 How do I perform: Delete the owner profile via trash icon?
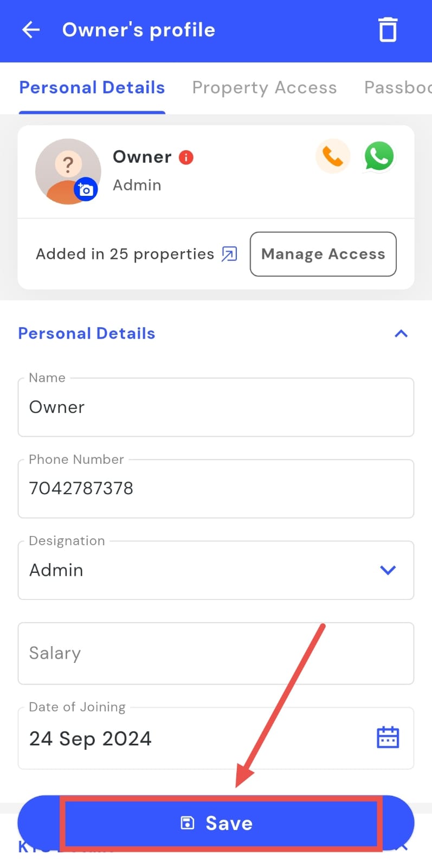click(388, 30)
